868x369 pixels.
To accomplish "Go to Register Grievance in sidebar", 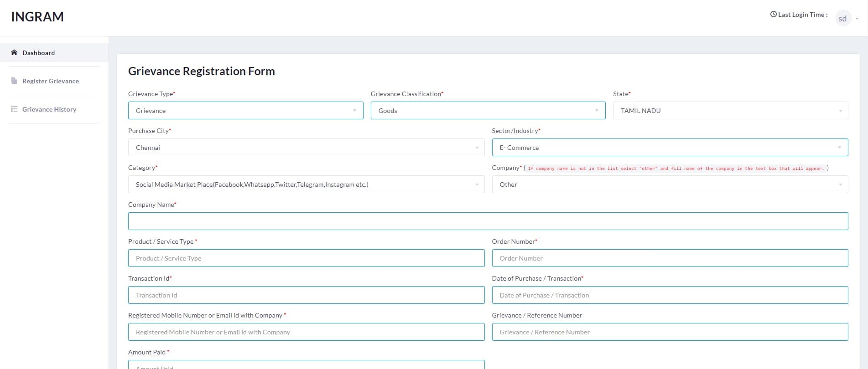I will pos(50,81).
